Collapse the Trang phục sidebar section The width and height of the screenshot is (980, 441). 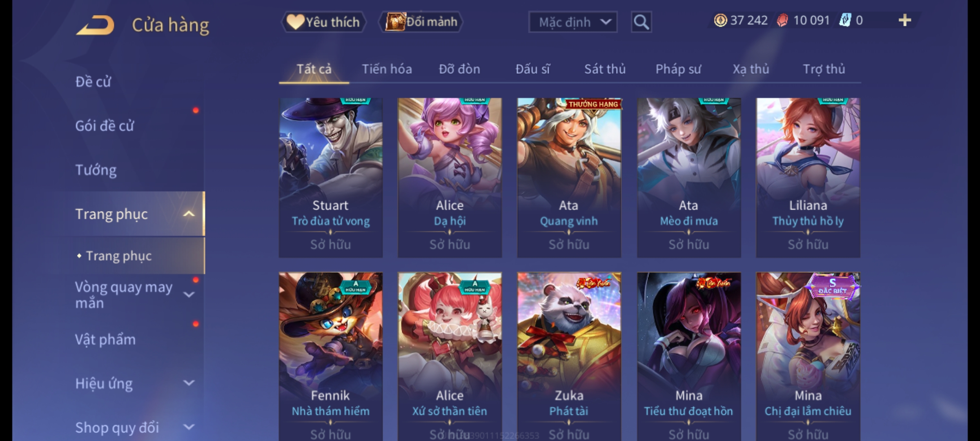pyautogui.click(x=189, y=214)
